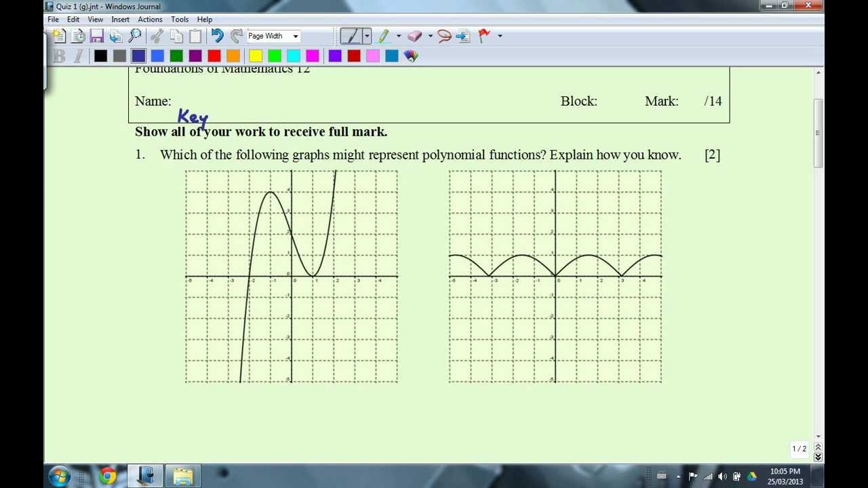868x488 pixels.
Task: Toggle Bold formatting
Action: coord(59,56)
